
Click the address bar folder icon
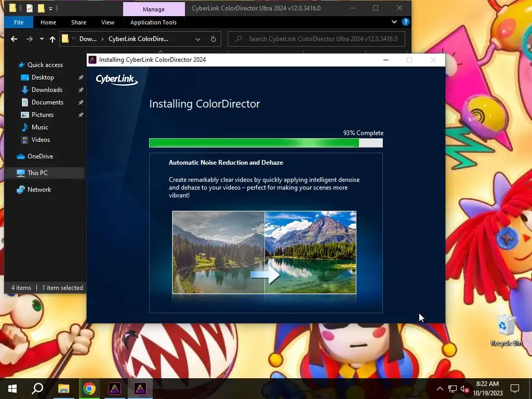[x=65, y=39]
